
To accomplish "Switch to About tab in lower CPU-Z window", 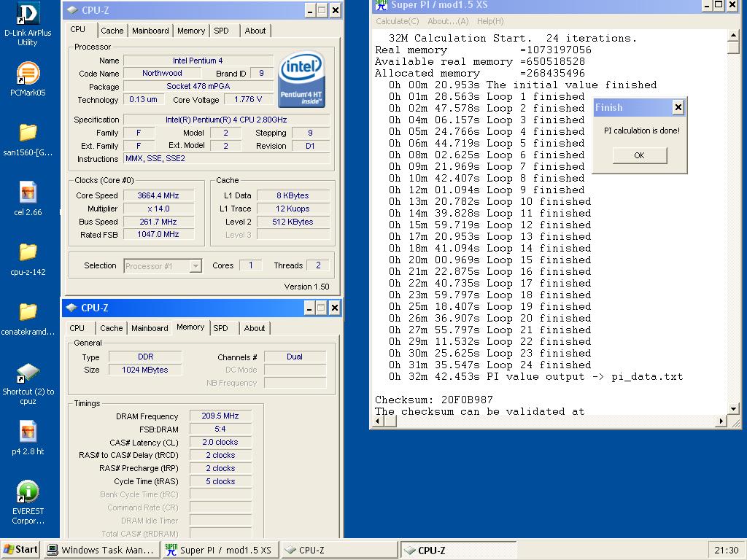I will click(x=255, y=328).
